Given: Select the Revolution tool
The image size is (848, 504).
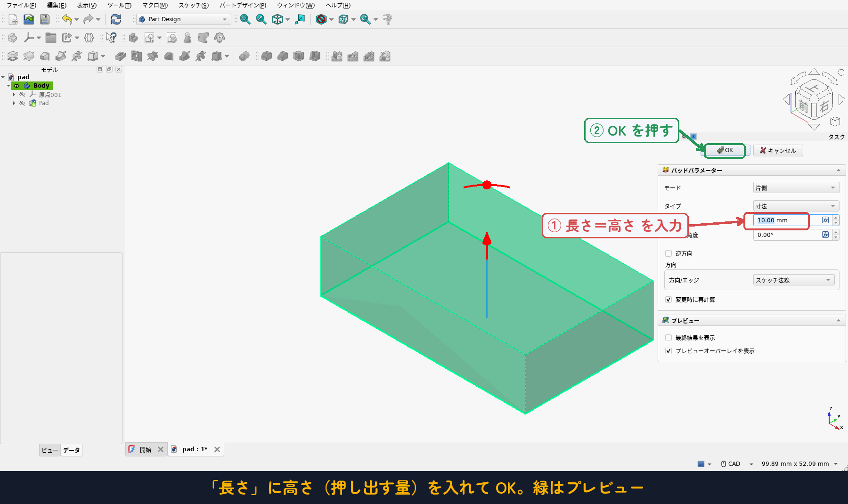Looking at the screenshot, I should (x=29, y=57).
